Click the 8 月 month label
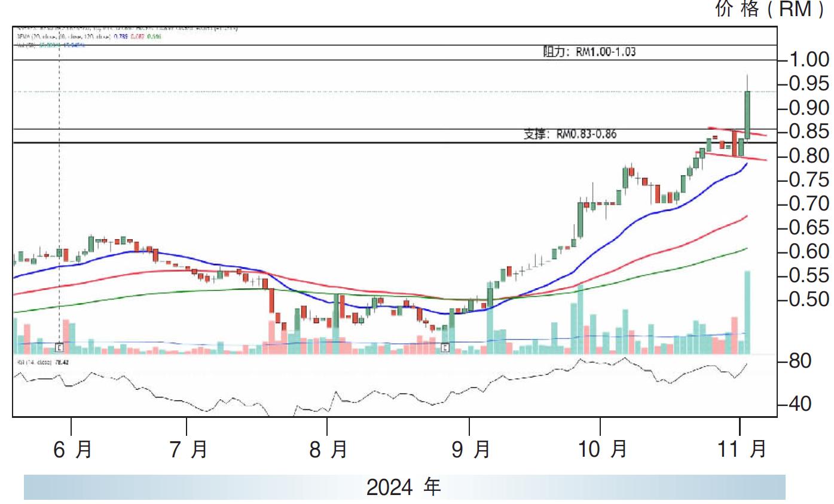This screenshot has width=834, height=504. click(328, 449)
